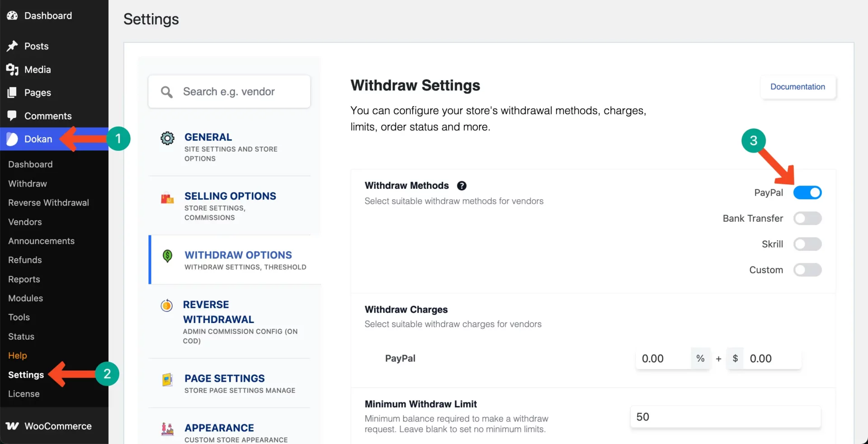The height and width of the screenshot is (444, 868).
Task: Click the Dokan logo icon
Action: (x=12, y=139)
